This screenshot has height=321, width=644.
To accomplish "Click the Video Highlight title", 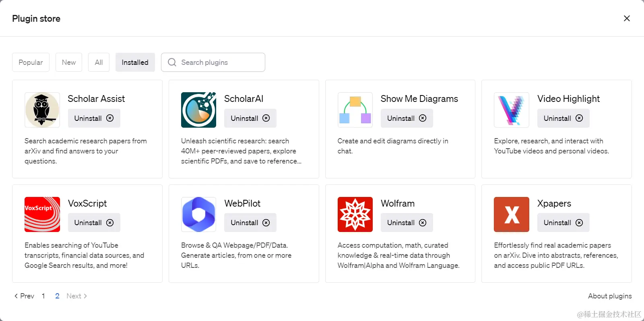I will (568, 99).
